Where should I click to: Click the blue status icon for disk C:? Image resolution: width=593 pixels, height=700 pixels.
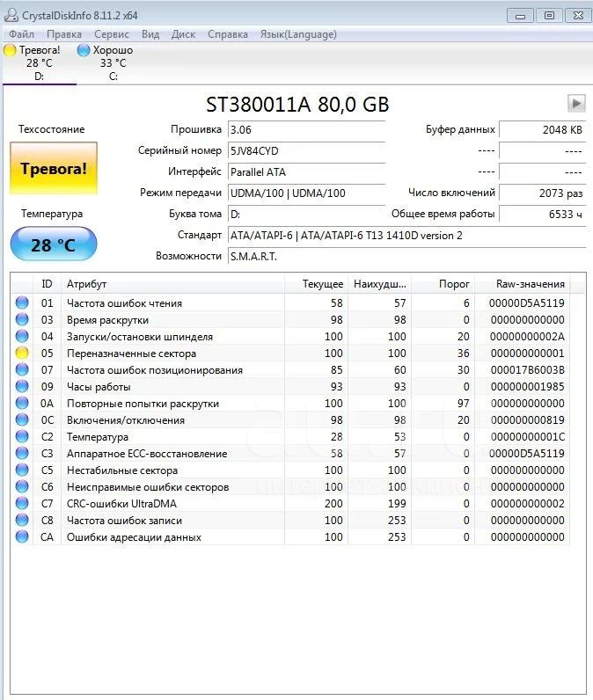click(84, 50)
